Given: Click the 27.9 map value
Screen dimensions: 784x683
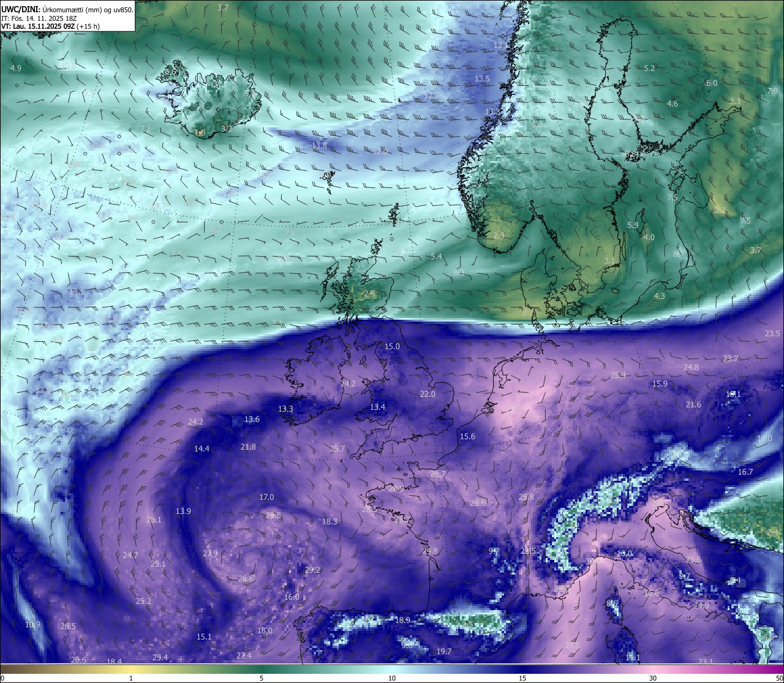Looking at the screenshot, I should [210, 553].
